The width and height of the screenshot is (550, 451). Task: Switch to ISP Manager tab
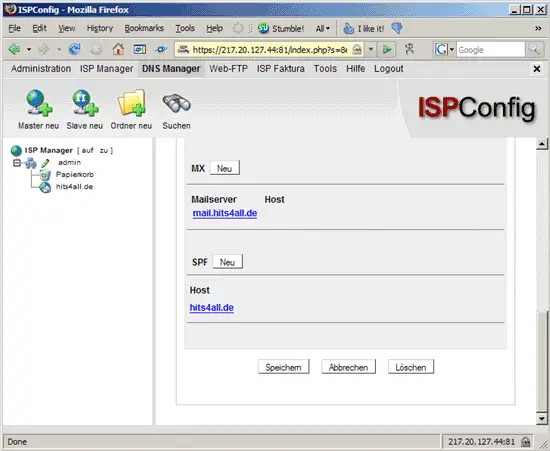(107, 69)
